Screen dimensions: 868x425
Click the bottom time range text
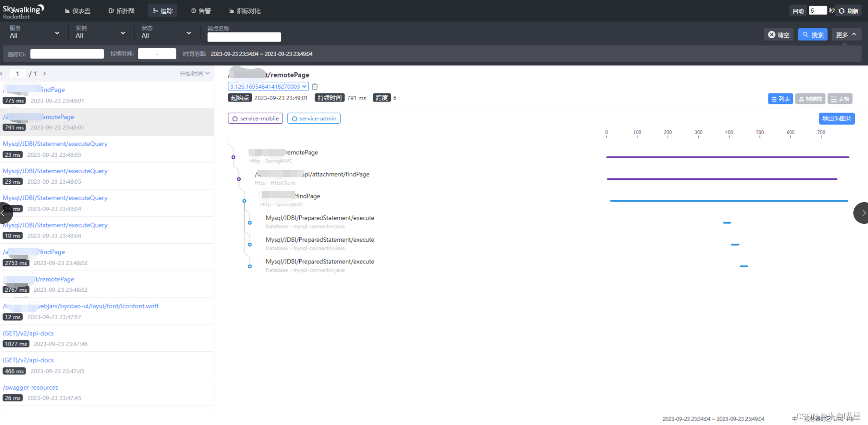[x=713, y=419]
